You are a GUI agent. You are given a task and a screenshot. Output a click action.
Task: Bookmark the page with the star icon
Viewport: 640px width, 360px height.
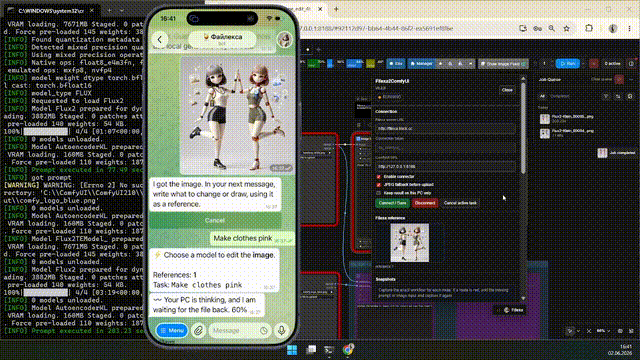pyautogui.click(x=567, y=29)
